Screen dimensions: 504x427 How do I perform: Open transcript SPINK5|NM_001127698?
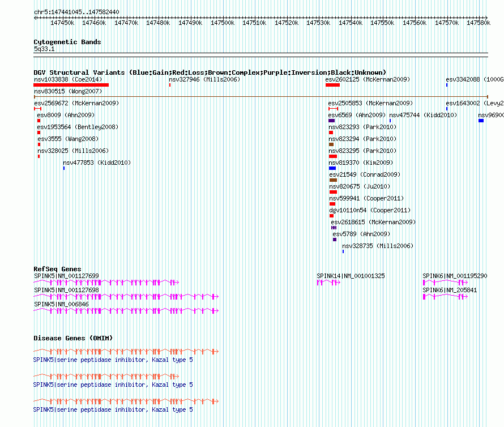click(66, 290)
